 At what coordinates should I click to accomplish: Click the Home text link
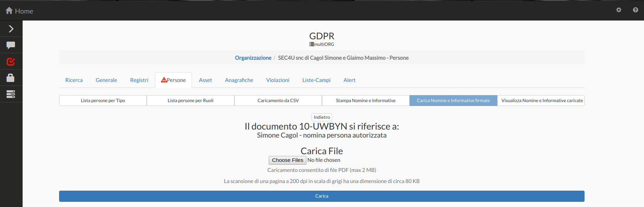tap(24, 11)
